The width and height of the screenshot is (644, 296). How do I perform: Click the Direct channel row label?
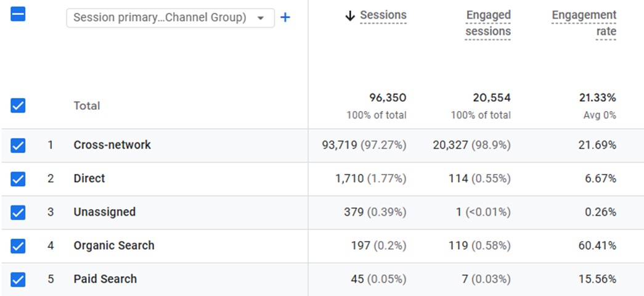89,178
